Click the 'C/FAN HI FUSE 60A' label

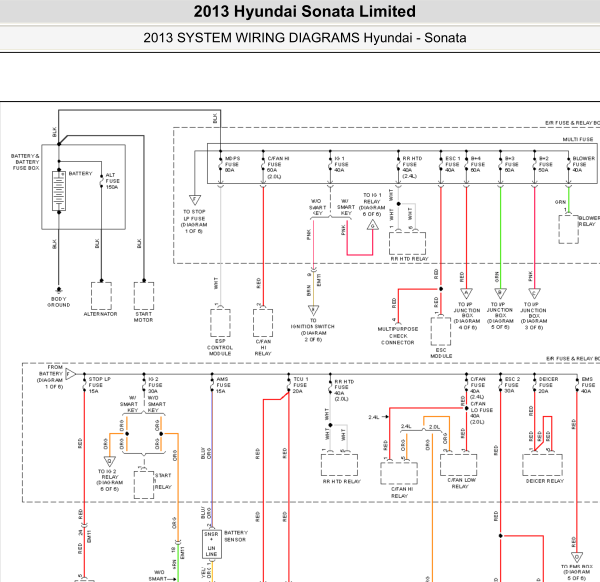(278, 167)
